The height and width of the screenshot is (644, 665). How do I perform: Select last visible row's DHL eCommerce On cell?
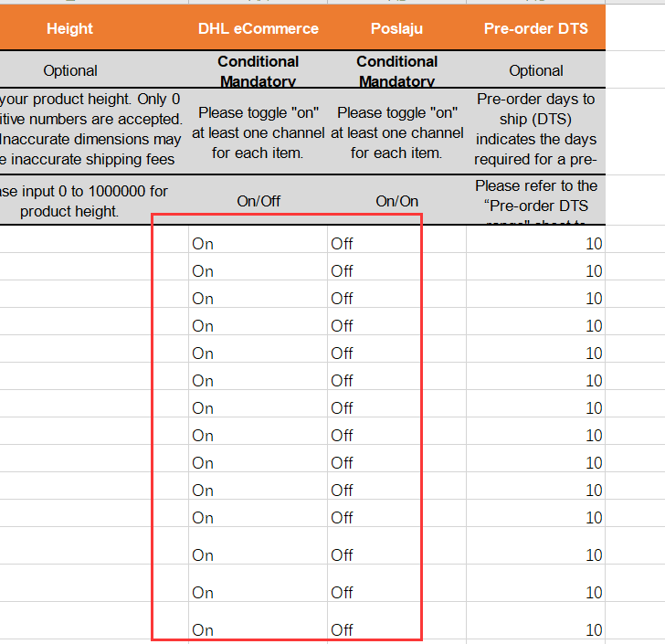click(x=258, y=620)
